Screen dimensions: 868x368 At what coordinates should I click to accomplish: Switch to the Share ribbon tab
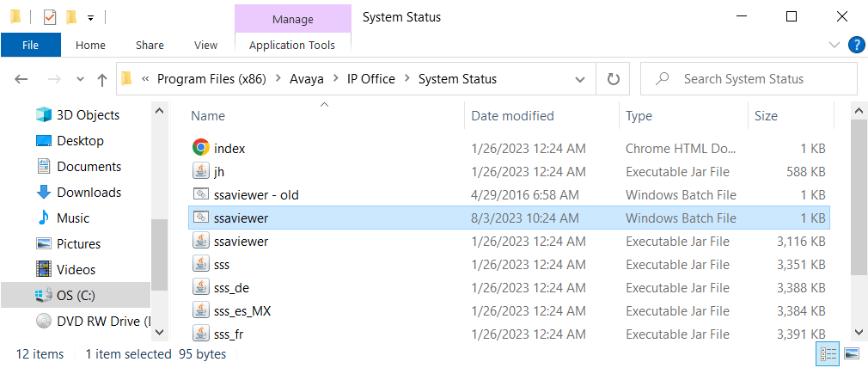pos(150,45)
